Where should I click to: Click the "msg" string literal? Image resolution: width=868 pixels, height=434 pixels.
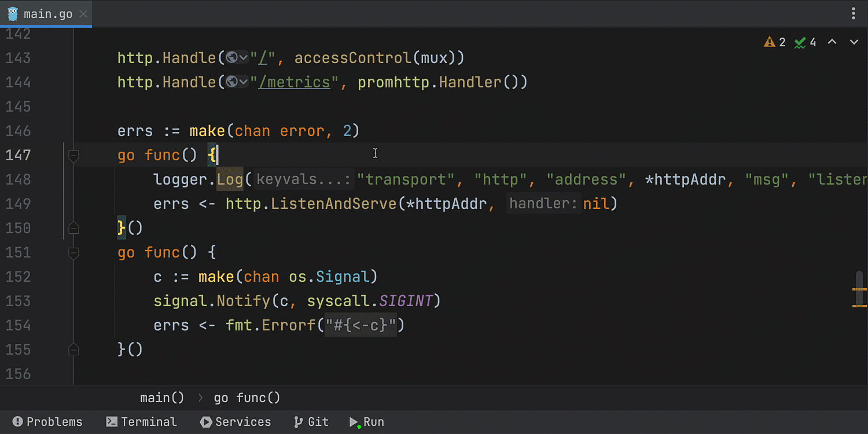click(x=767, y=179)
